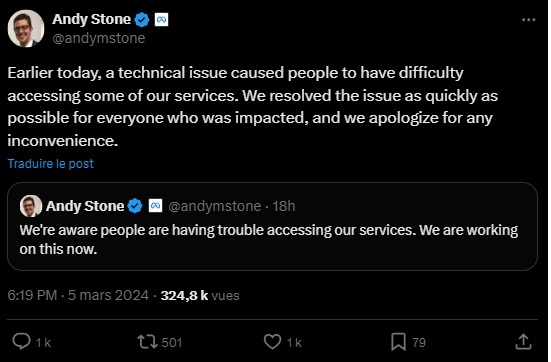Click the verified badge in quoted post
Screen dimensions: 551x362
(x=135, y=206)
